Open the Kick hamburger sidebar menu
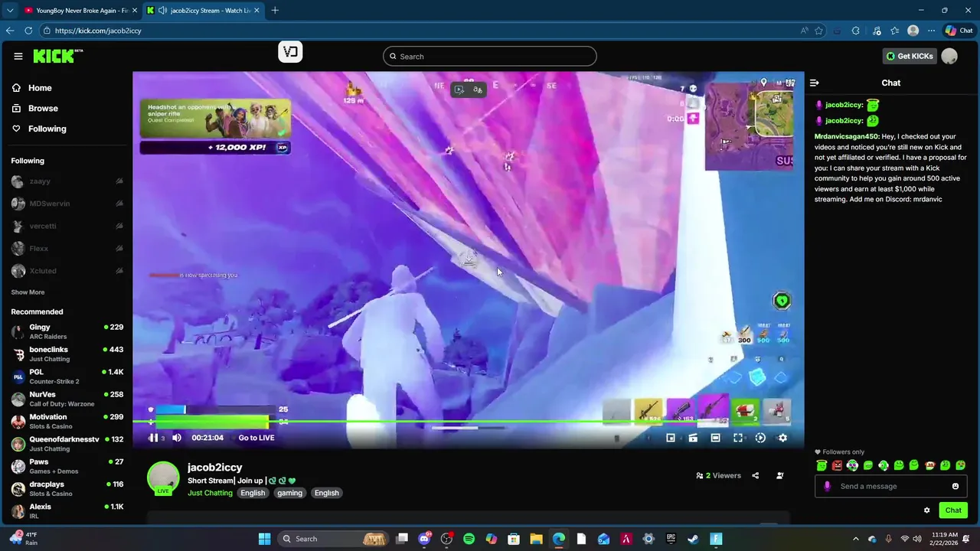980x551 pixels. (18, 56)
